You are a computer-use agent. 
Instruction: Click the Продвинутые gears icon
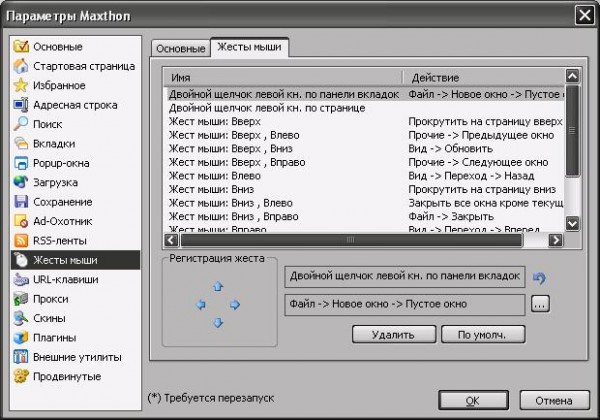21,376
